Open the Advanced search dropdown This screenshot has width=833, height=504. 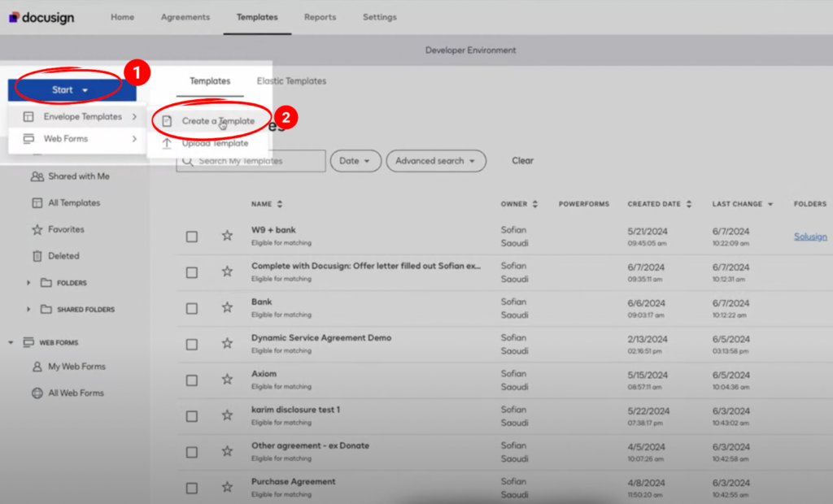[436, 161]
